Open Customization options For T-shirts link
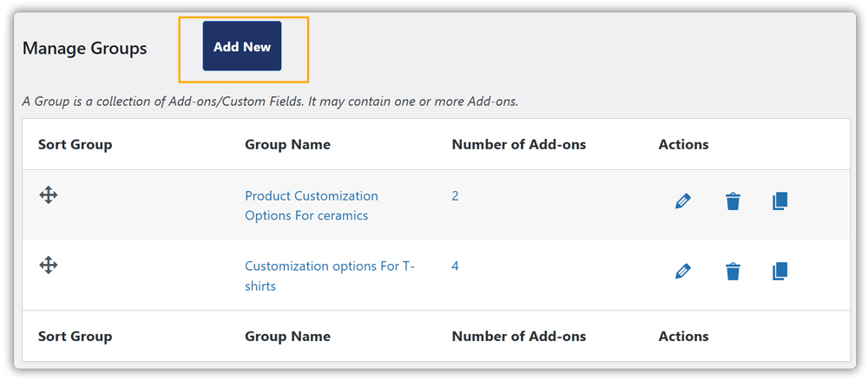868x381 pixels. (330, 276)
